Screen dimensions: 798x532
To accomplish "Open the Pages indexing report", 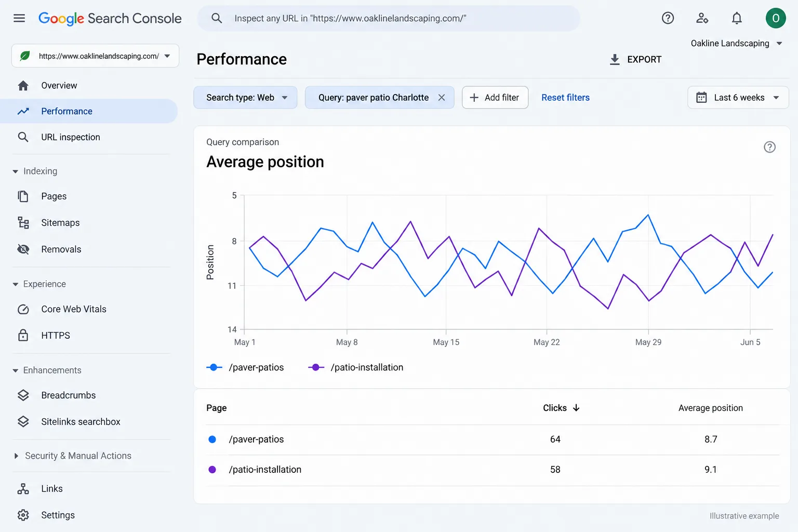I will tap(89, 196).
